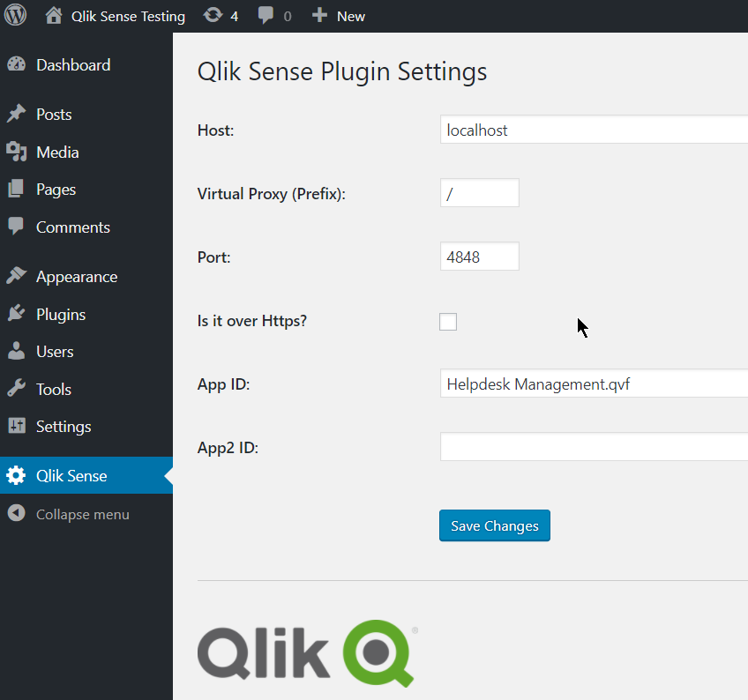Viewport: 748px width, 700px height.
Task: Focus the App2 ID input field
Action: pyautogui.click(x=593, y=447)
